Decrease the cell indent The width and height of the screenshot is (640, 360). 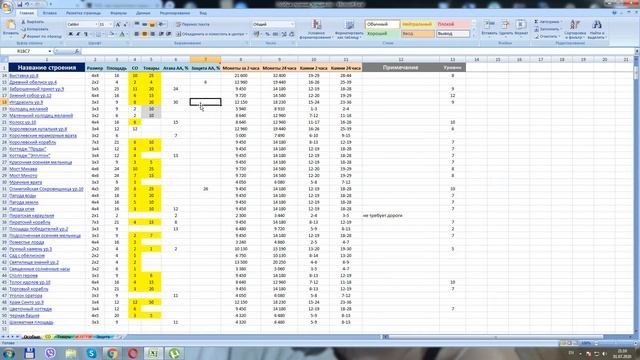coord(161,34)
